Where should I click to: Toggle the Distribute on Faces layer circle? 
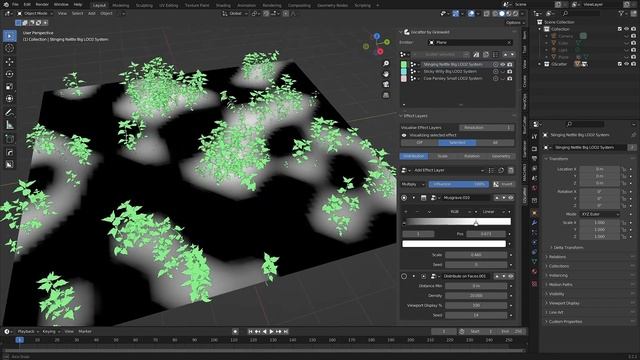pos(404,276)
